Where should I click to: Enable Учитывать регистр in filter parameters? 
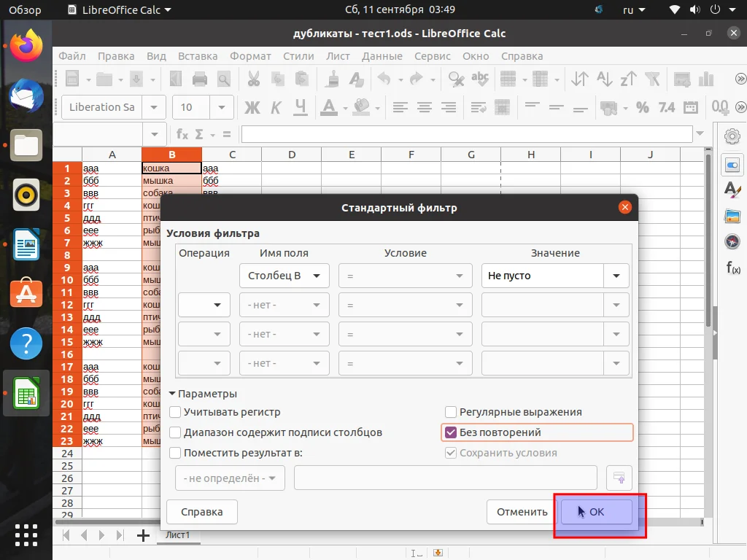[175, 412]
